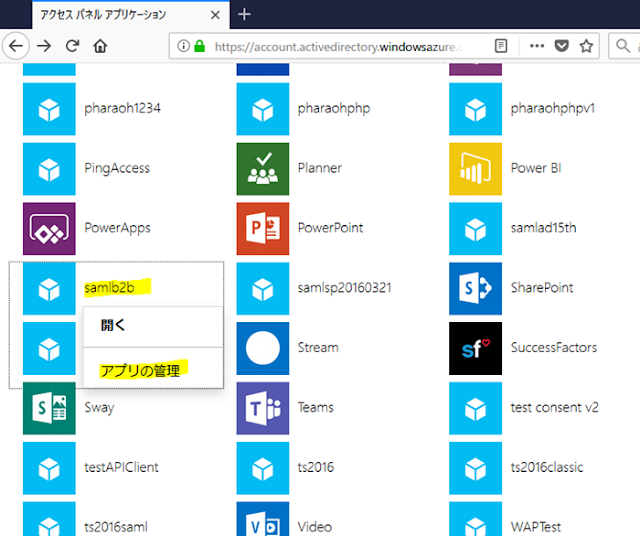
Task: Open the ts2016classic icon
Action: point(475,468)
